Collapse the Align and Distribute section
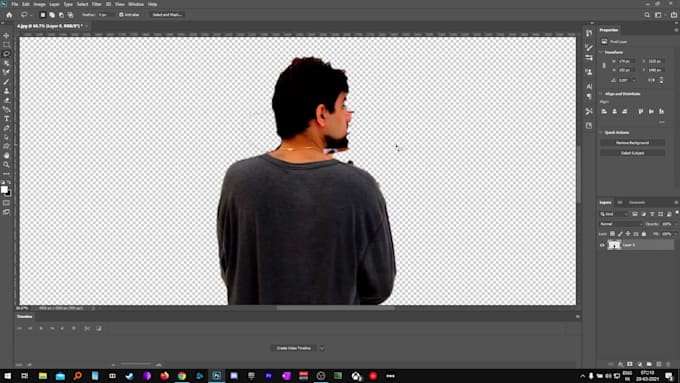This screenshot has height=383, width=680. pos(602,94)
